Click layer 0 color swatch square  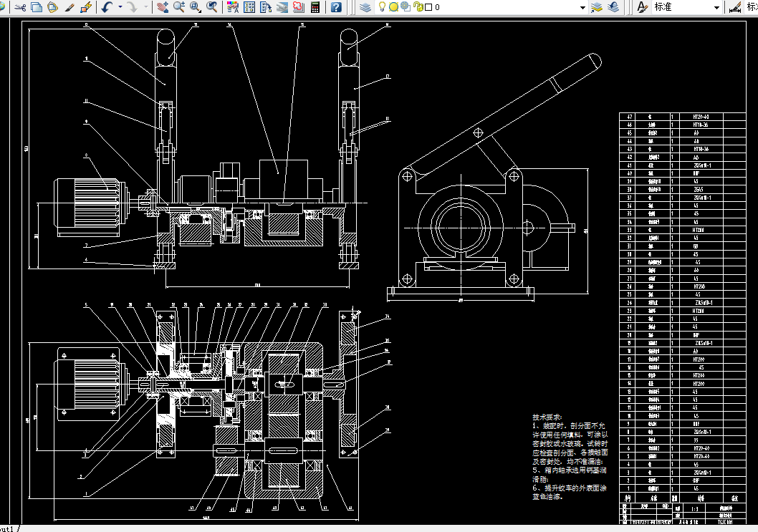click(428, 7)
